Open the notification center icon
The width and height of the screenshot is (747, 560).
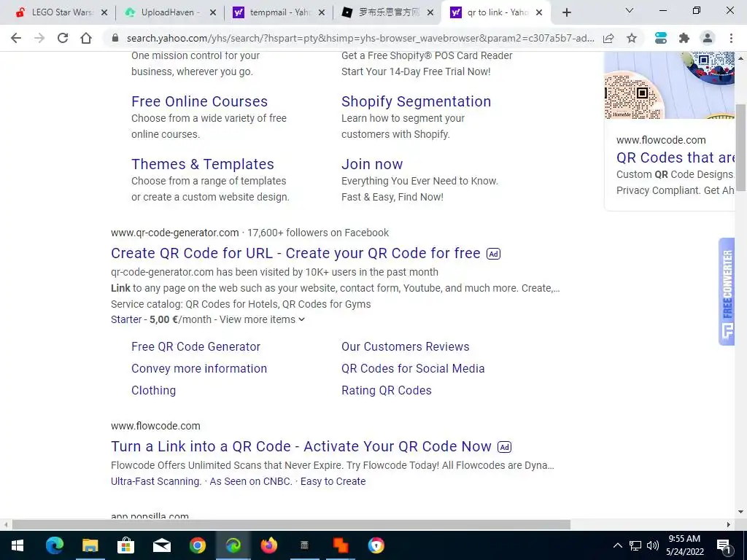click(724, 545)
